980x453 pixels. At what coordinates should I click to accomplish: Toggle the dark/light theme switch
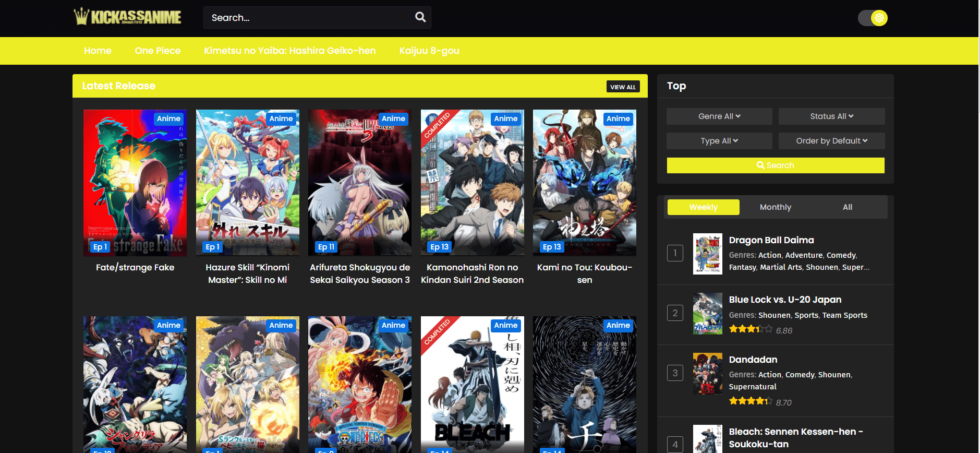pos(873,18)
